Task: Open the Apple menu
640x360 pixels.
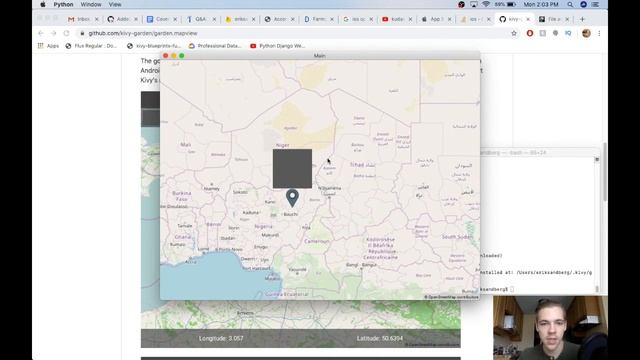Action: click(x=43, y=4)
